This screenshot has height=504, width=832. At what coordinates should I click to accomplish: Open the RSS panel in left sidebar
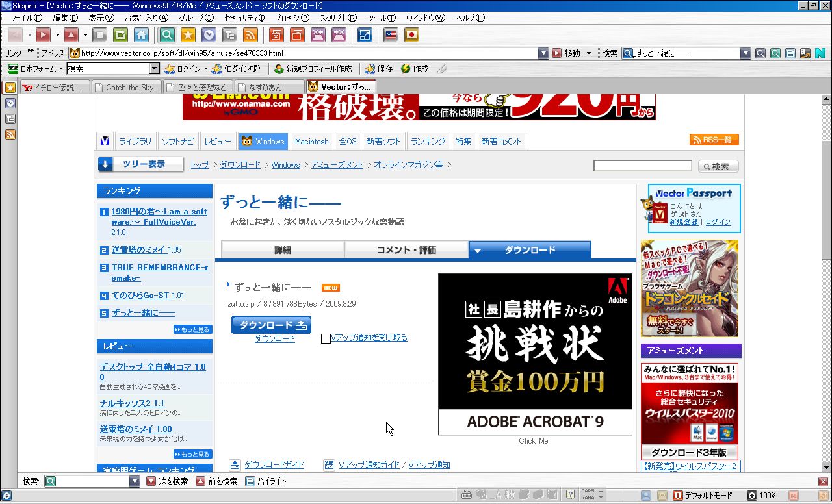pos(10,134)
